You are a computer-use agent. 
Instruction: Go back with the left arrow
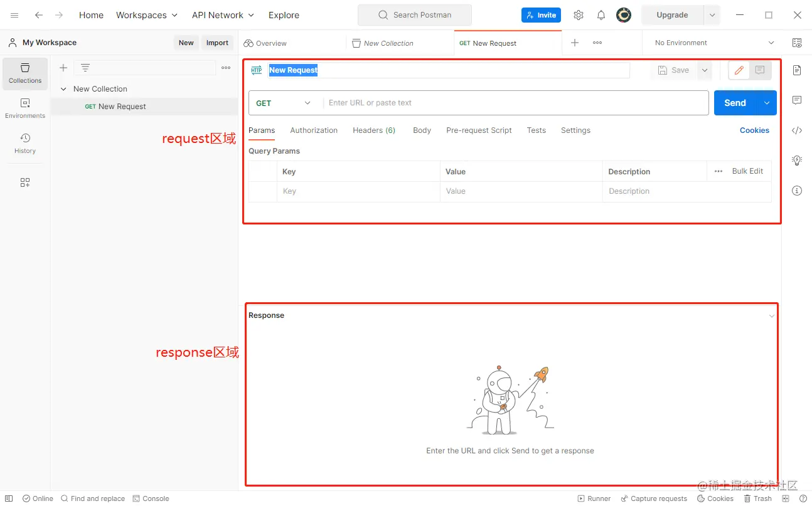click(39, 15)
